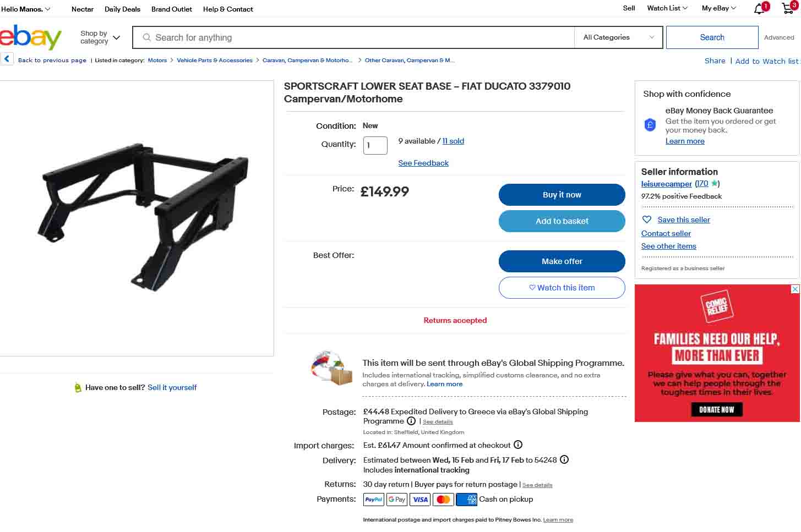Viewport: 801px width, 532px height.
Task: Click the heart icon to save this seller
Action: click(x=647, y=220)
